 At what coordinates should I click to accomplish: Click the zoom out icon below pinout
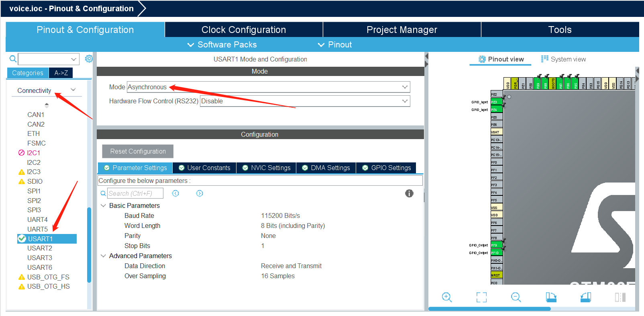(516, 297)
